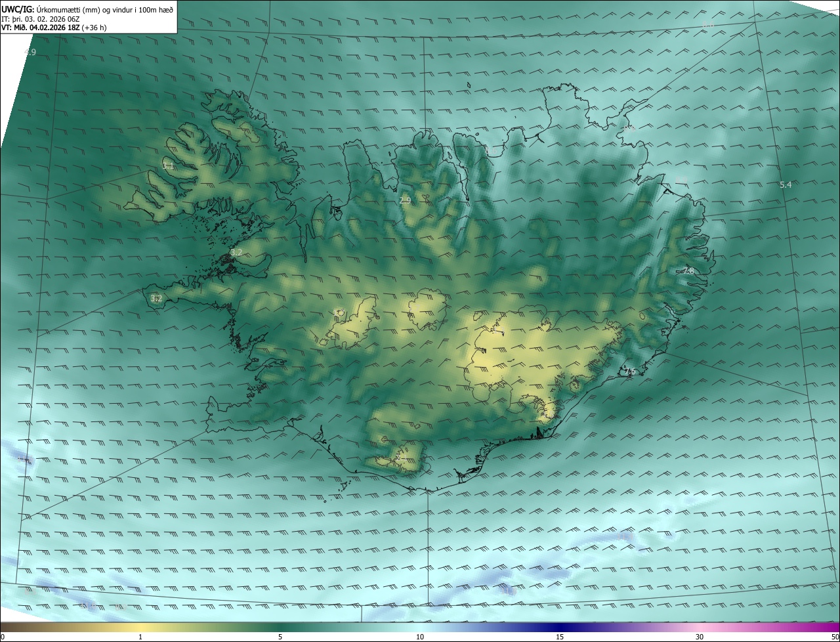Click the color scale label 5
840x642 pixels.
coord(280,637)
